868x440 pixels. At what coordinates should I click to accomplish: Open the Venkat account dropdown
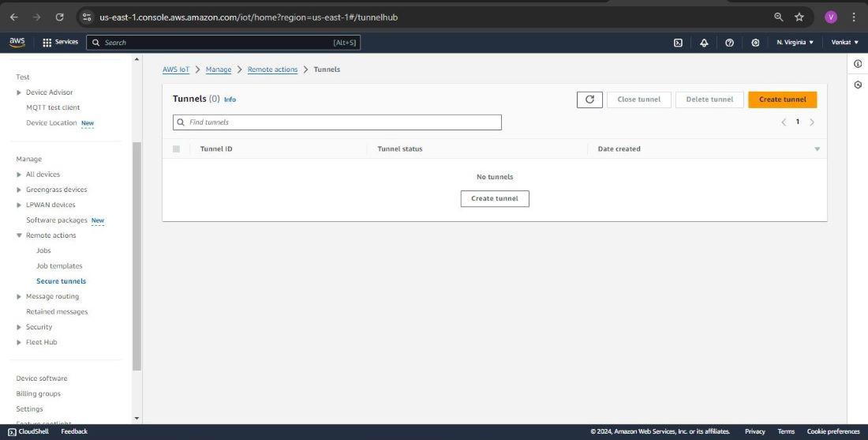pyautogui.click(x=845, y=43)
